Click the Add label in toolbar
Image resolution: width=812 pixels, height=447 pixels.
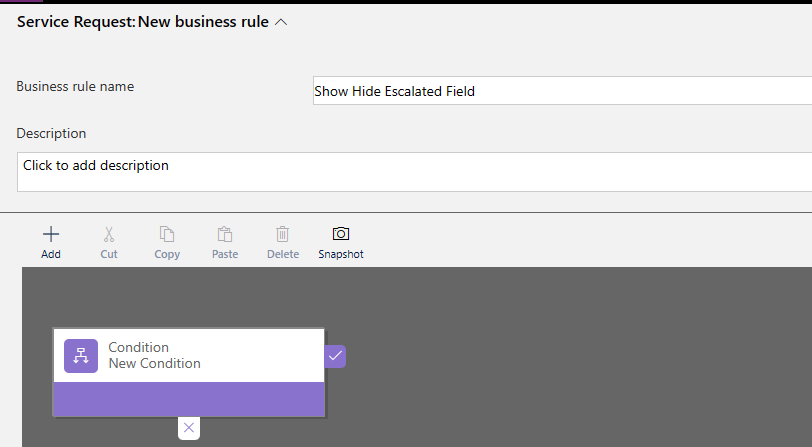pyautogui.click(x=51, y=254)
